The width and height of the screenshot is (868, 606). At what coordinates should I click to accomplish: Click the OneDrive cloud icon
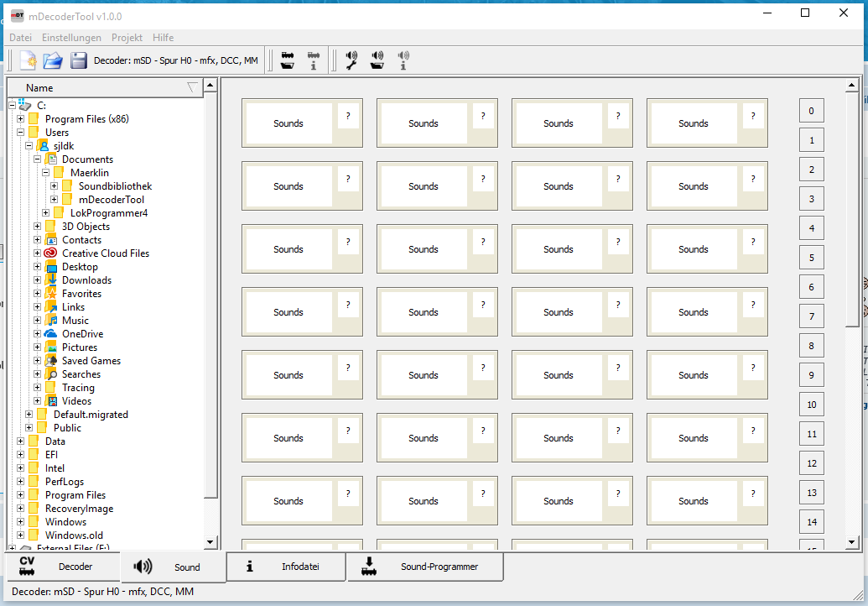[51, 333]
